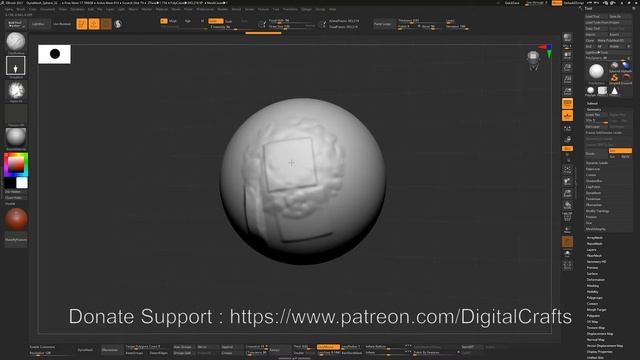Click the AAHalf icon

(x=567, y=91)
